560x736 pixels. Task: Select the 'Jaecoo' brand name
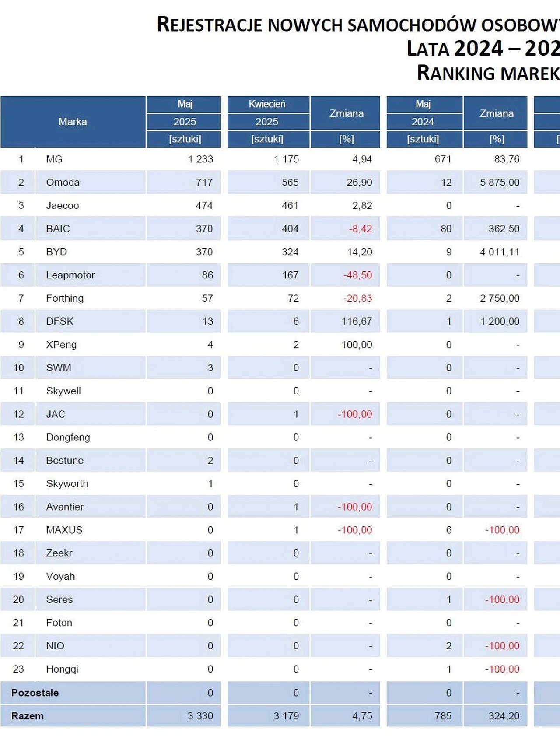[63, 206]
